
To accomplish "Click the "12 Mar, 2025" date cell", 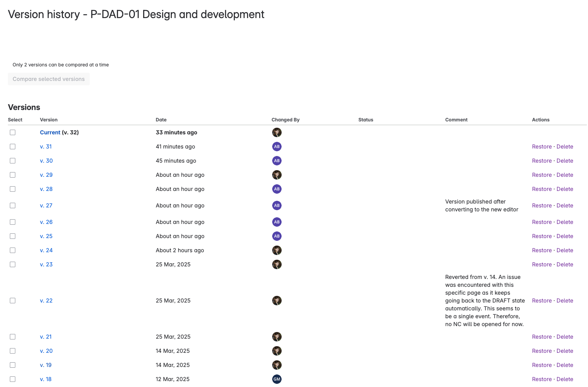I will (173, 379).
